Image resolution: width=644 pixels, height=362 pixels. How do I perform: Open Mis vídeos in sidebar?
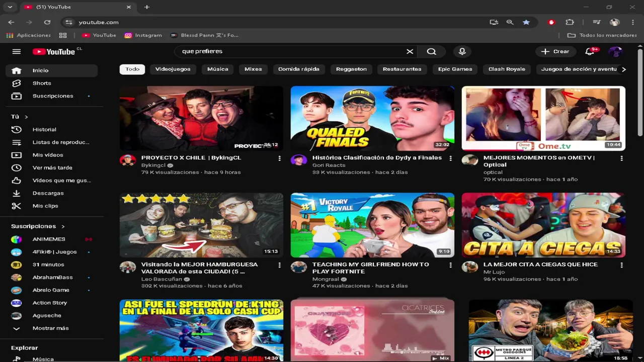[51, 155]
